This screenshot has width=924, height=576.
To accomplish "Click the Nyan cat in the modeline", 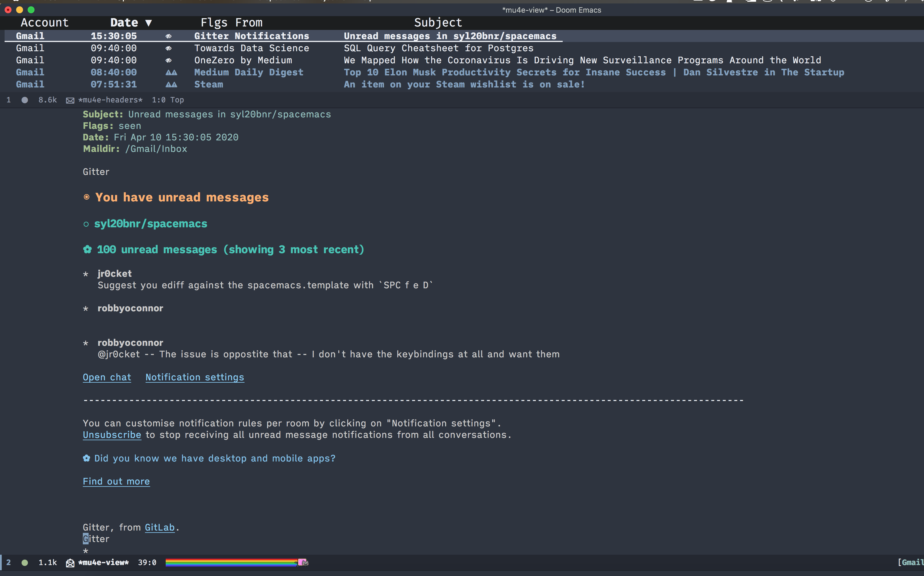I will click(x=303, y=562).
